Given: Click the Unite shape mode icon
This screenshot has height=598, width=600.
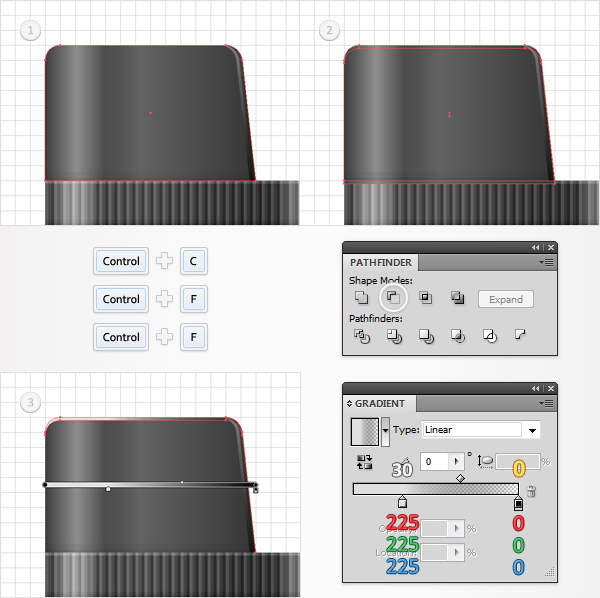Looking at the screenshot, I should pos(361,297).
